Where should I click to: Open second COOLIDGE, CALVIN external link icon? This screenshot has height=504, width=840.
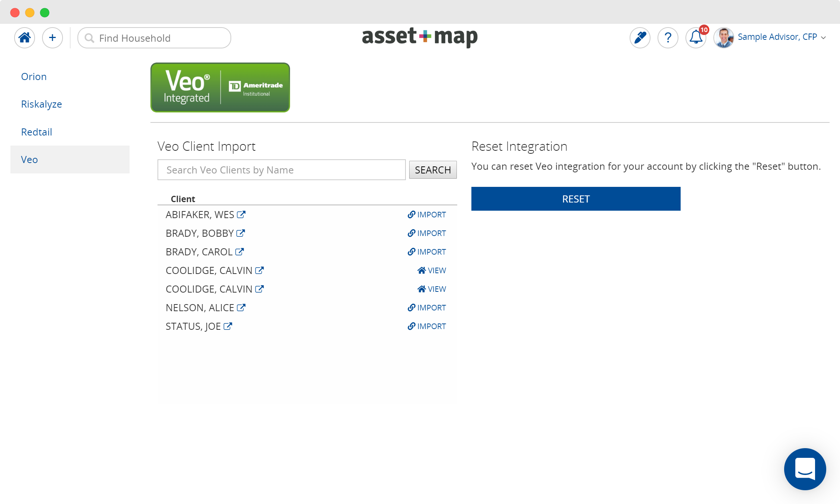[260, 289]
